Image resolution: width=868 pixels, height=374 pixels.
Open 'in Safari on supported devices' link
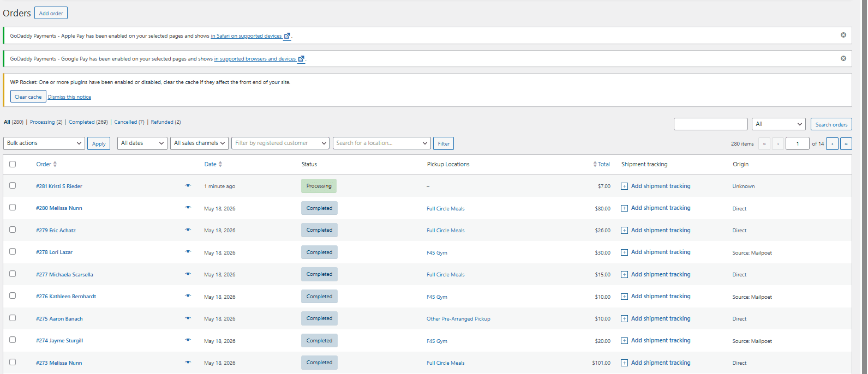click(x=250, y=36)
